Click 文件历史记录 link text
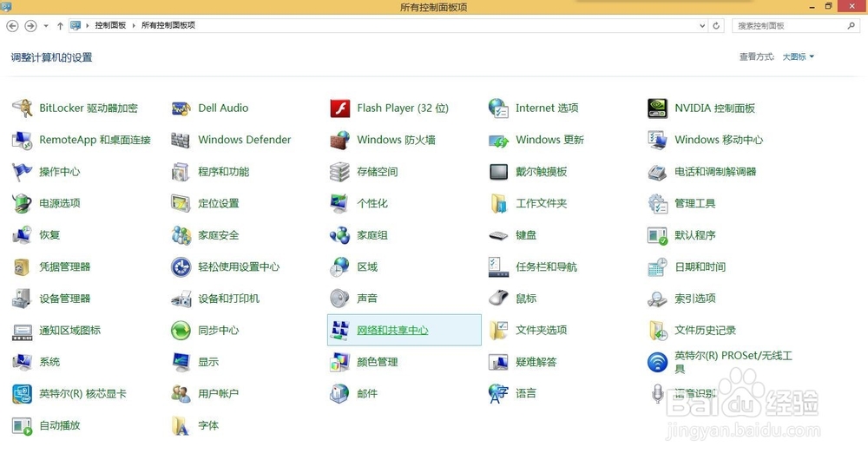868x460 pixels. coord(705,330)
